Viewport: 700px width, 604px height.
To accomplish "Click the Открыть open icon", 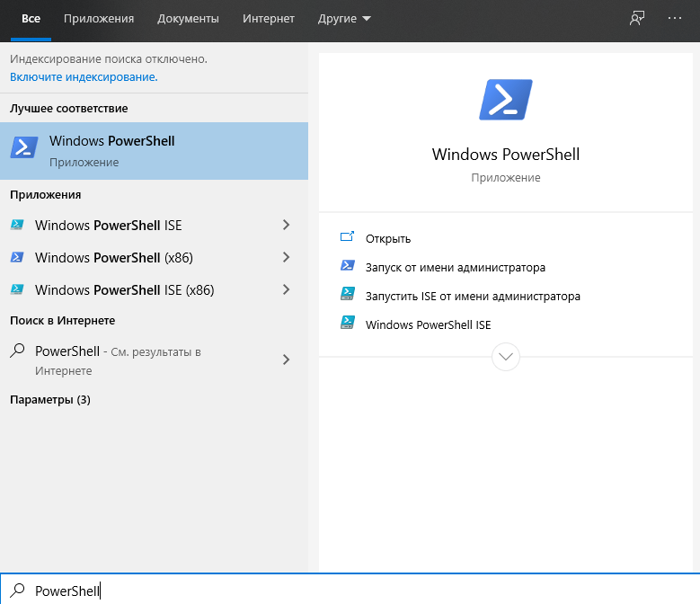I will 348,237.
